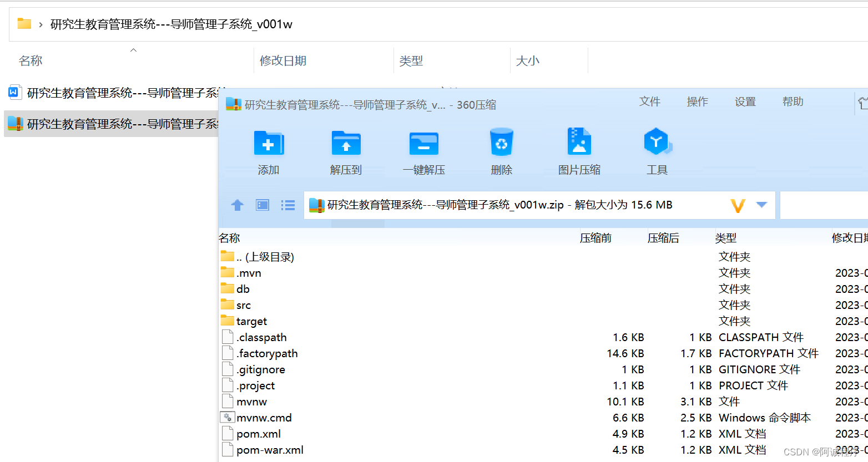The image size is (868, 462).
Task: Click the folder icon in the Explorer address bar
Action: click(24, 23)
